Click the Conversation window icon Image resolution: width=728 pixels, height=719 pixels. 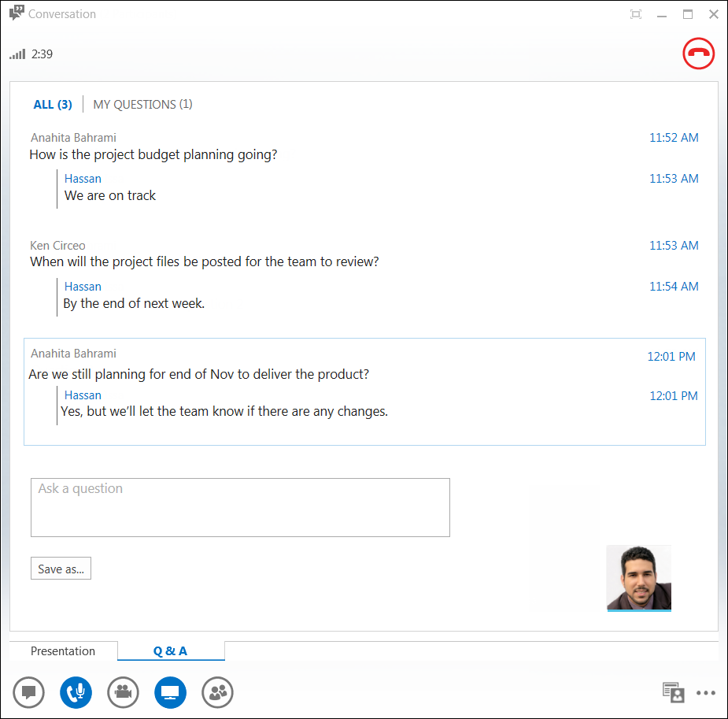[x=17, y=13]
